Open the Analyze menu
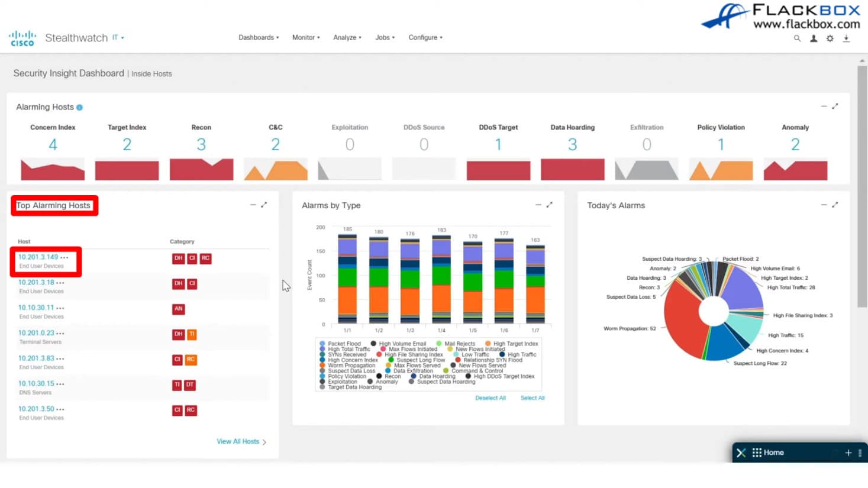Viewport: 868px width, 488px height. [347, 37]
